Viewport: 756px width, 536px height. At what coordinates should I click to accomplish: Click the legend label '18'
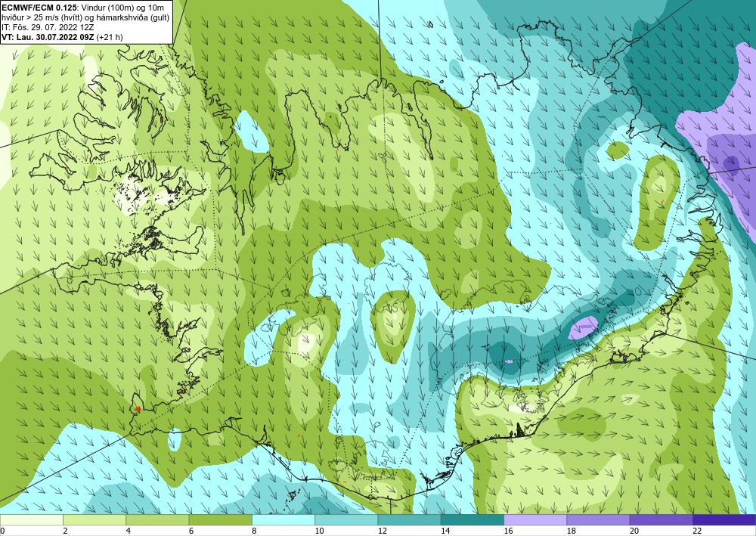570,531
